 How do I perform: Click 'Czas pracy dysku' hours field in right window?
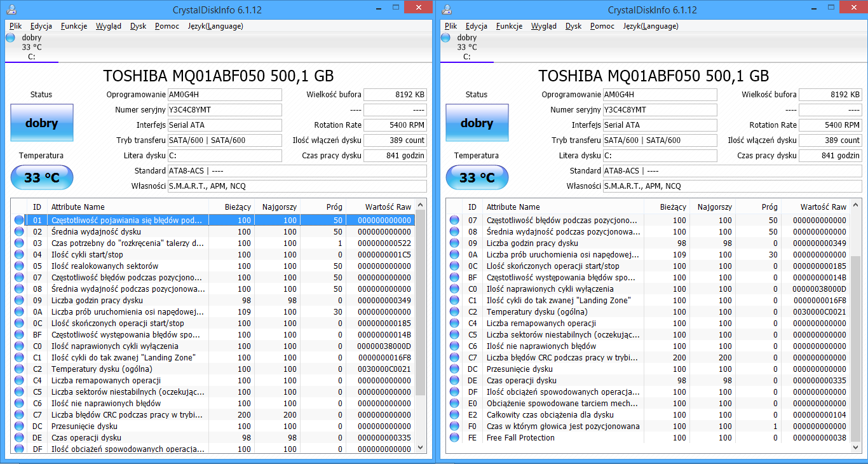tap(831, 156)
